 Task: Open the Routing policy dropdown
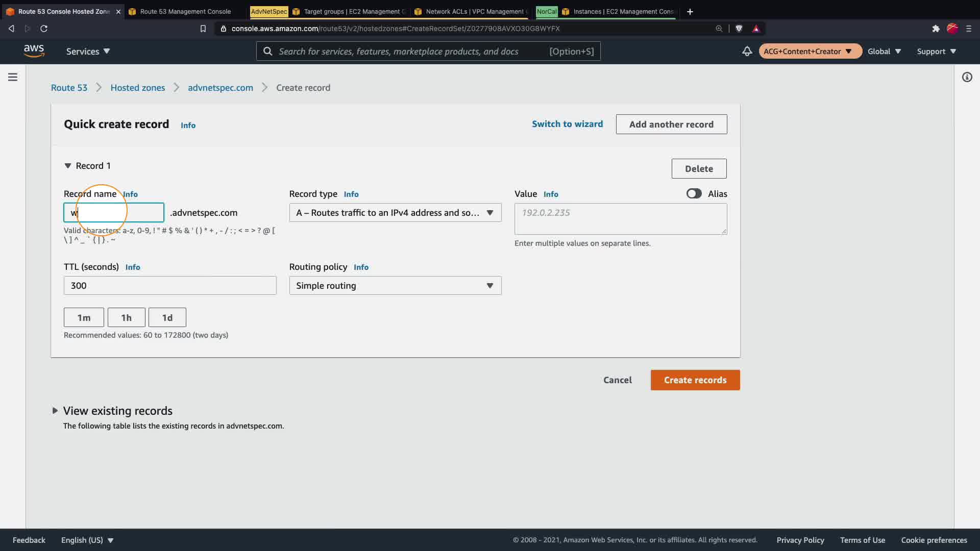coord(395,286)
